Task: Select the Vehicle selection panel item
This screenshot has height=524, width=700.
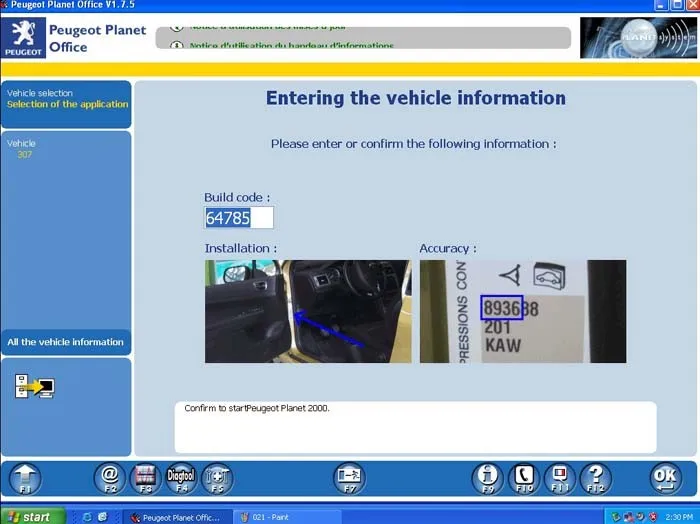Action: (66, 99)
